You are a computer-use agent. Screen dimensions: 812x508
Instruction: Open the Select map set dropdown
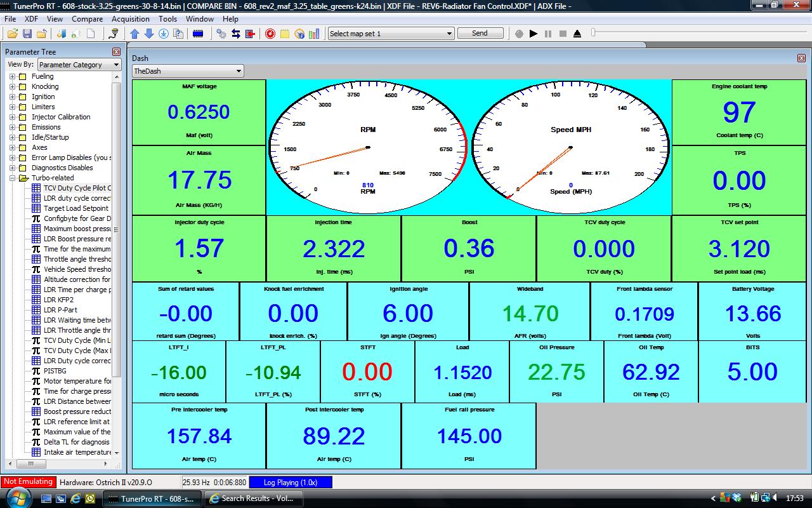coord(391,34)
